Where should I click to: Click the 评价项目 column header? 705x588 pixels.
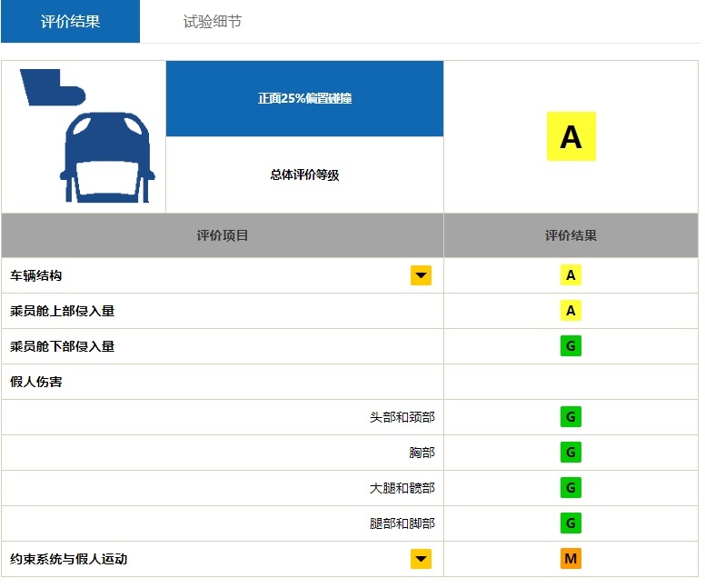click(x=223, y=235)
